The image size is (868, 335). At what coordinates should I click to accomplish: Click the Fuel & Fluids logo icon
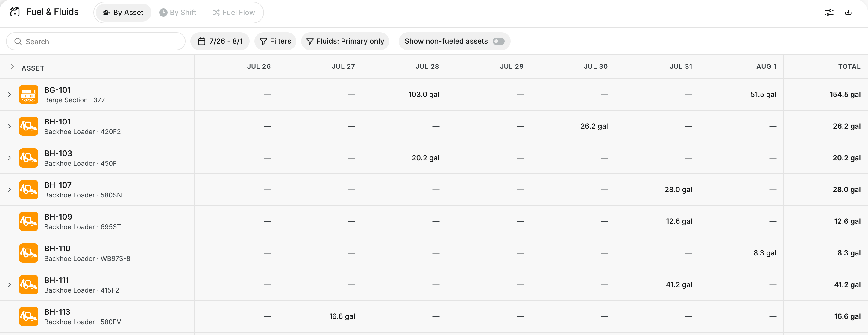tap(15, 12)
